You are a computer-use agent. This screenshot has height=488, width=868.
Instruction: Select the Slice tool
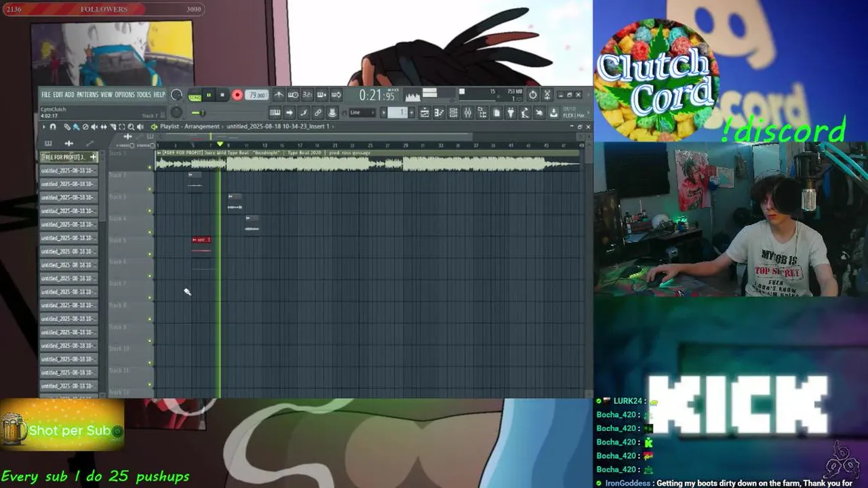click(113, 127)
